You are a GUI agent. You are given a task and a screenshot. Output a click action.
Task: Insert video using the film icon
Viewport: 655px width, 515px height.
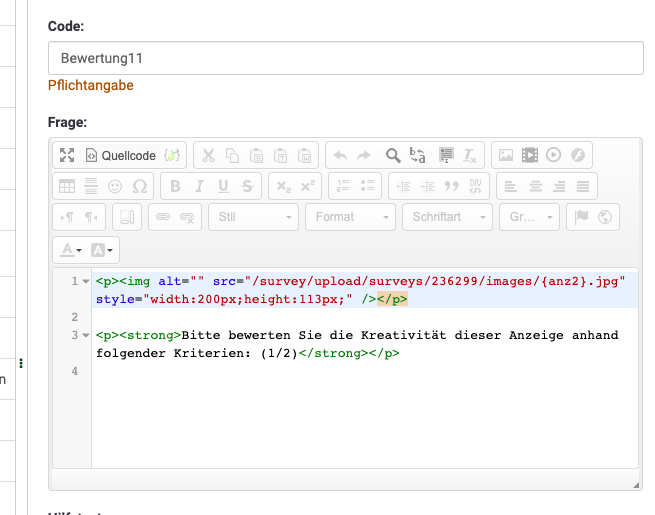[530, 155]
